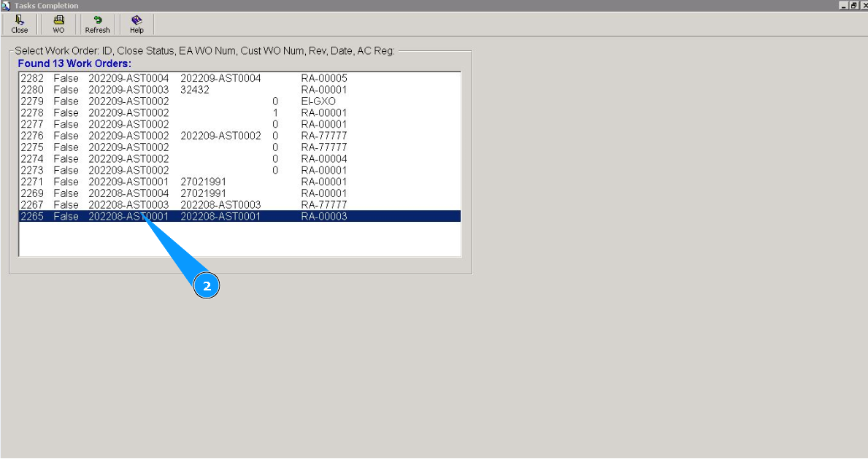This screenshot has height=459, width=868.
Task: Click customer WO number 32432
Action: pos(195,90)
